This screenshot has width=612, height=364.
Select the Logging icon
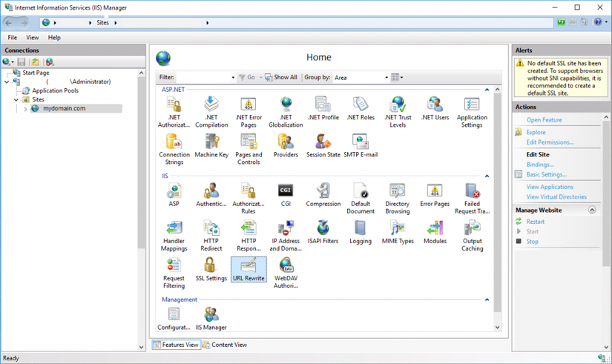click(x=361, y=233)
